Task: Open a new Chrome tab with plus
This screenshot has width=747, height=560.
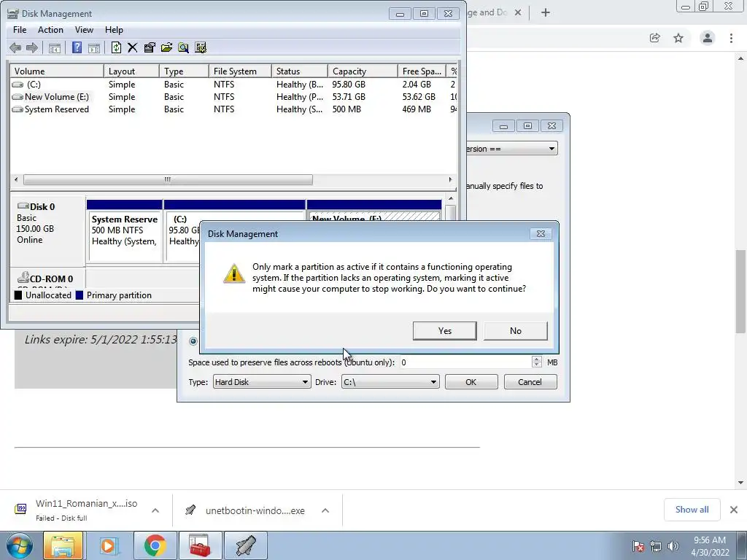Action: (546, 13)
